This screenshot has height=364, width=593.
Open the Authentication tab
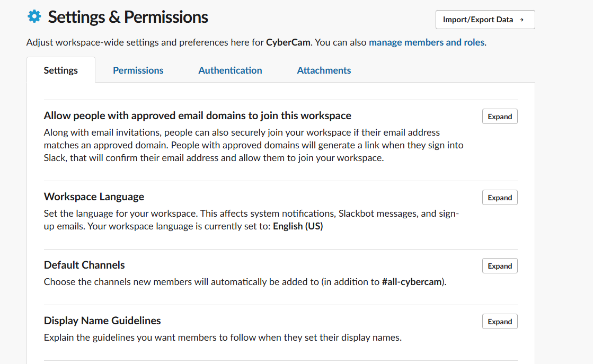tap(230, 70)
